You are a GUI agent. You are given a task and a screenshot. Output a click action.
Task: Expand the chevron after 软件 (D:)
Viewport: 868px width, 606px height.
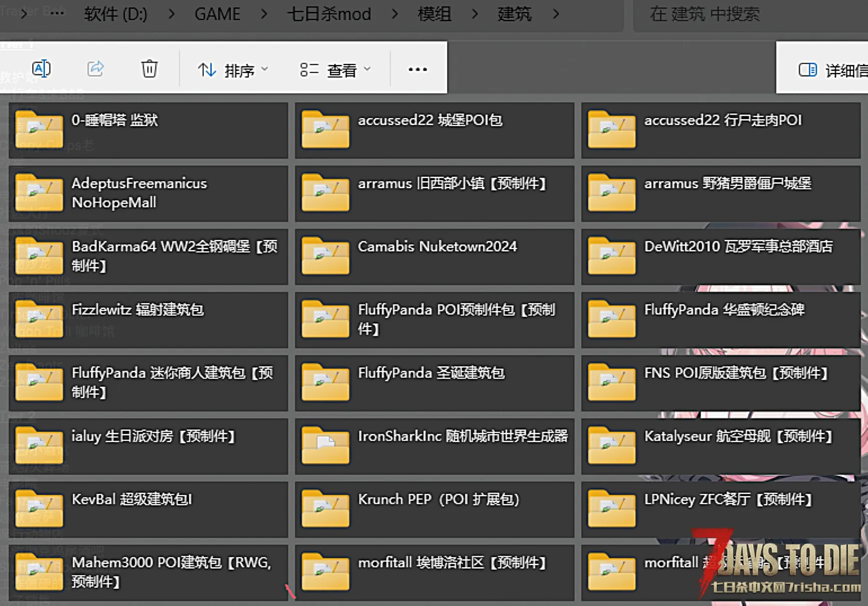pyautogui.click(x=171, y=14)
